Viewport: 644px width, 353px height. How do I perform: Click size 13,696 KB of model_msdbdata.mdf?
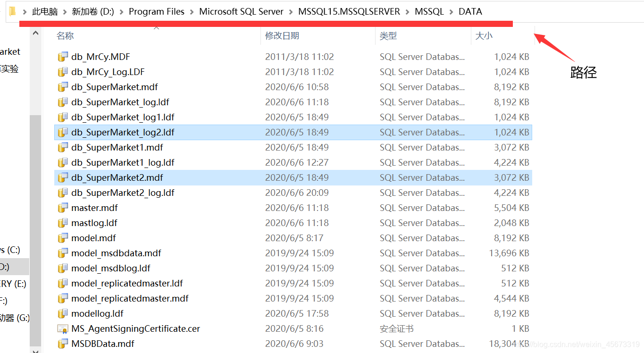pyautogui.click(x=509, y=253)
